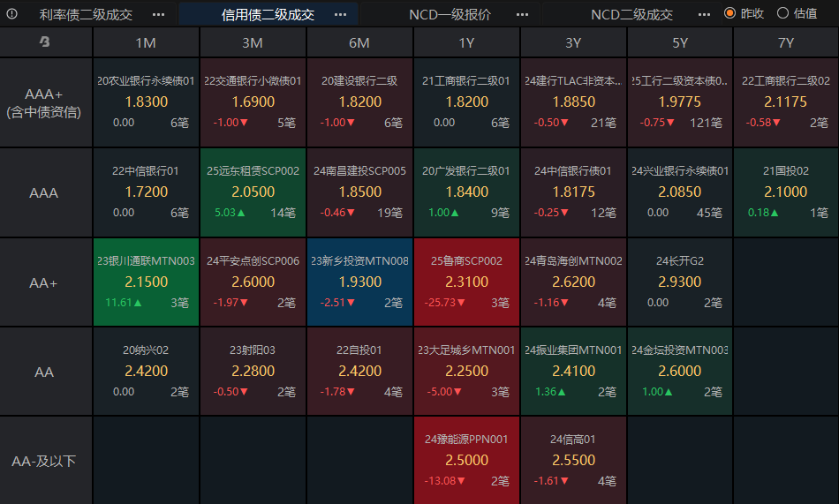Open the 20纳兴02 cell
This screenshot has height=504, width=839.
coord(146,372)
